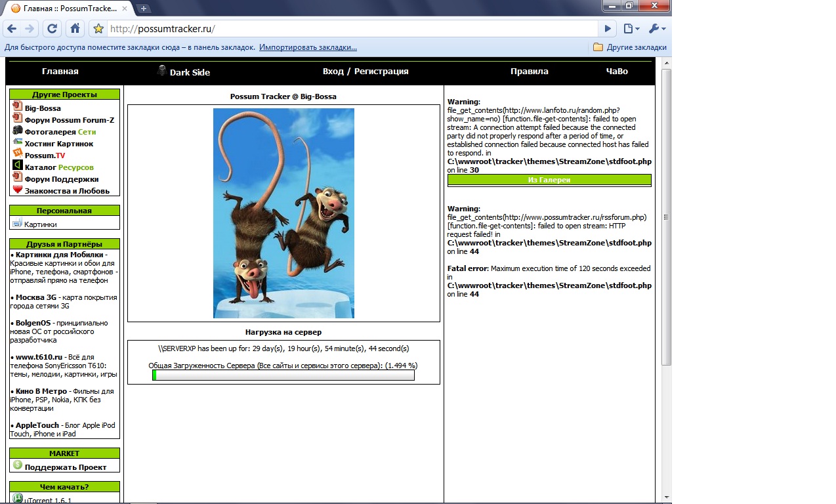The width and height of the screenshot is (836, 504).
Task: Click the SERVERXP uptime text
Action: click(x=283, y=348)
